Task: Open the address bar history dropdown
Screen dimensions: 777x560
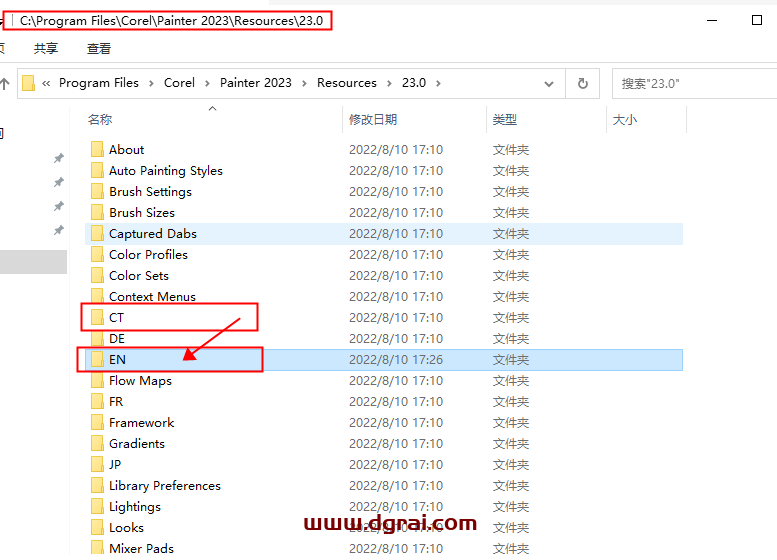Action: click(549, 84)
